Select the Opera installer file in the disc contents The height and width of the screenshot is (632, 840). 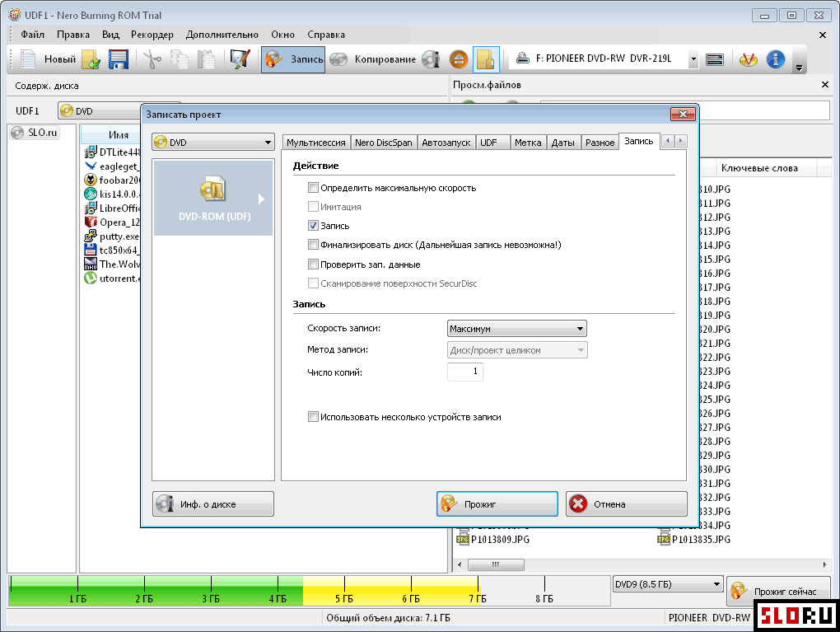tap(112, 222)
